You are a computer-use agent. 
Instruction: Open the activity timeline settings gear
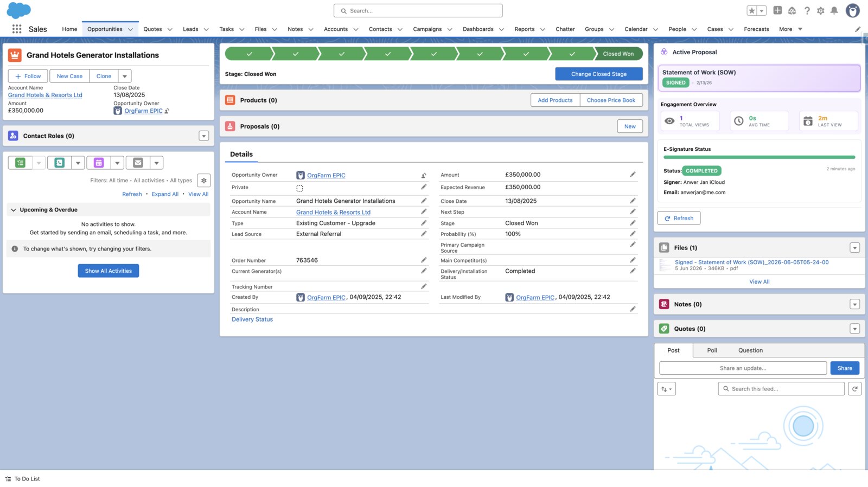point(204,181)
